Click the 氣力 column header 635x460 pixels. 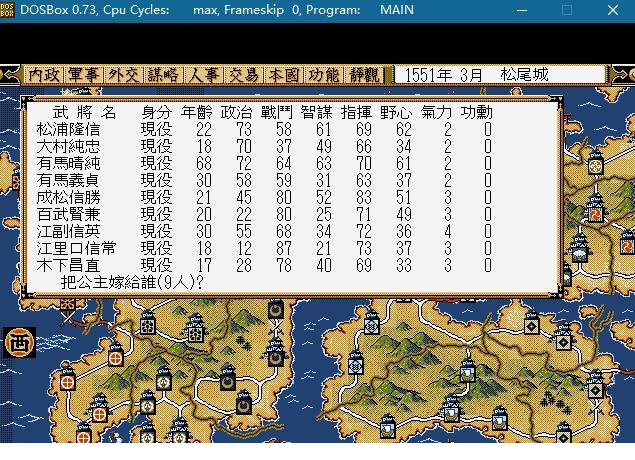coord(436,113)
